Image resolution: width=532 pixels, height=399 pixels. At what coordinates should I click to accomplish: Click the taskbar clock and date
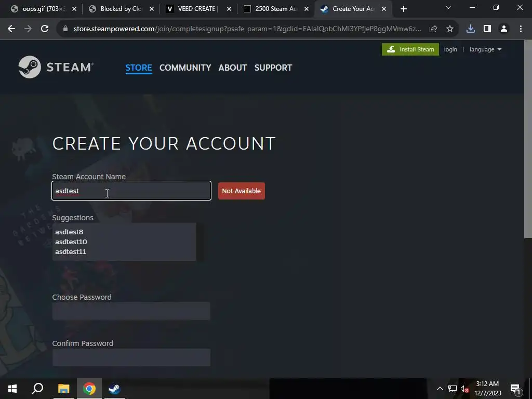(x=487, y=389)
